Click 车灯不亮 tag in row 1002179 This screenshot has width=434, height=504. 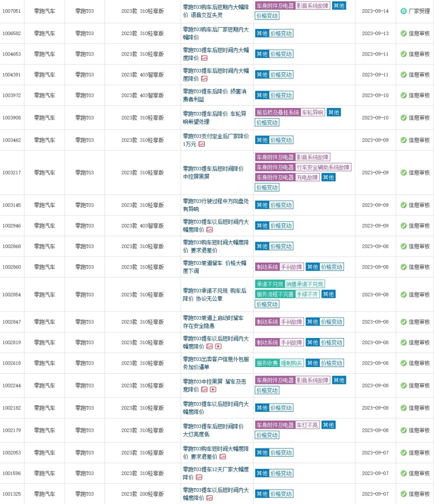(x=307, y=425)
